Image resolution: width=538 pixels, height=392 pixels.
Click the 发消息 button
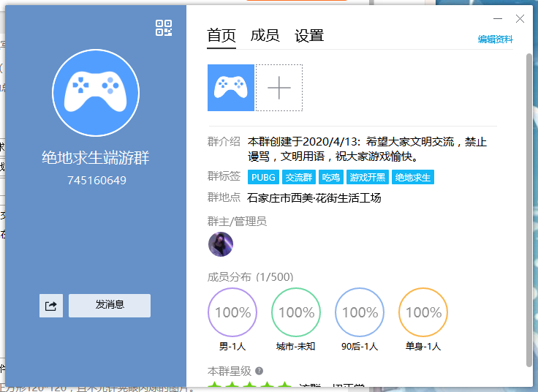[x=110, y=306]
